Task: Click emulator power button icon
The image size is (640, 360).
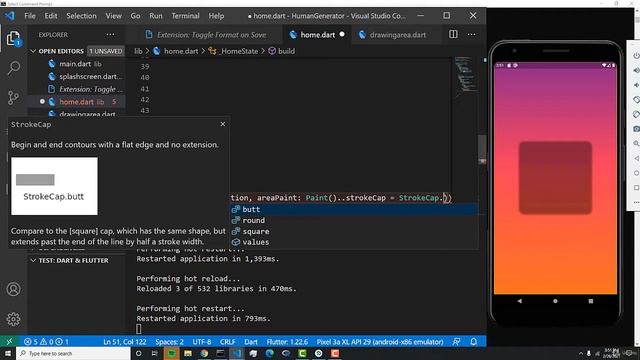Action: 636,56
